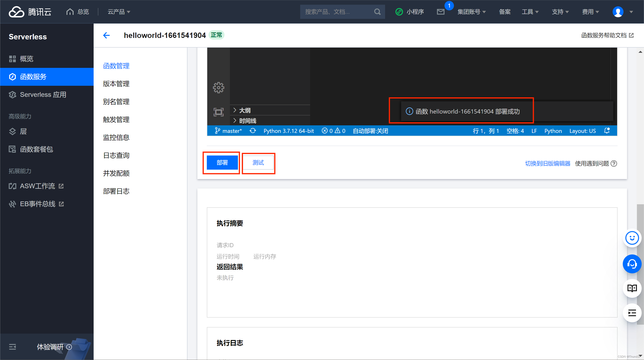Open Serverless 应用 in sidebar

tap(47, 95)
